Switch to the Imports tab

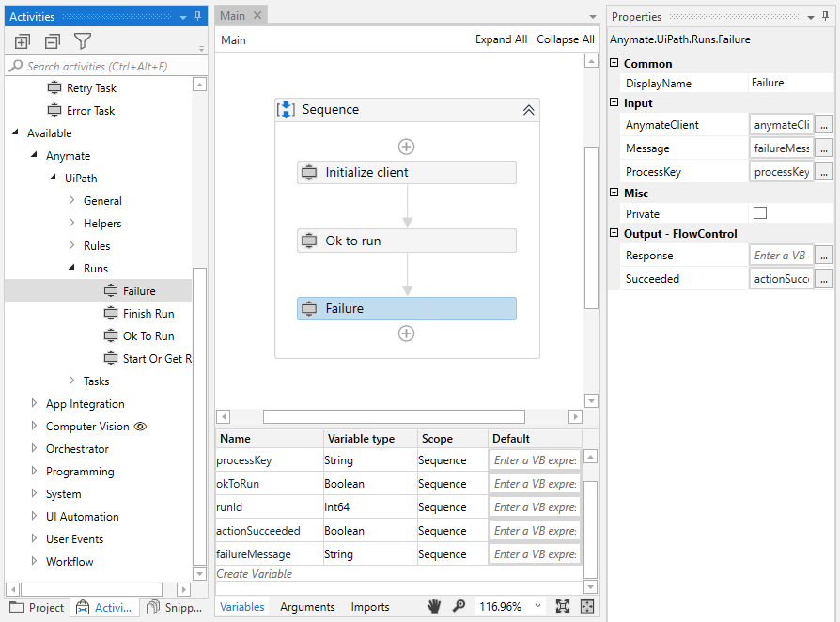(370, 606)
